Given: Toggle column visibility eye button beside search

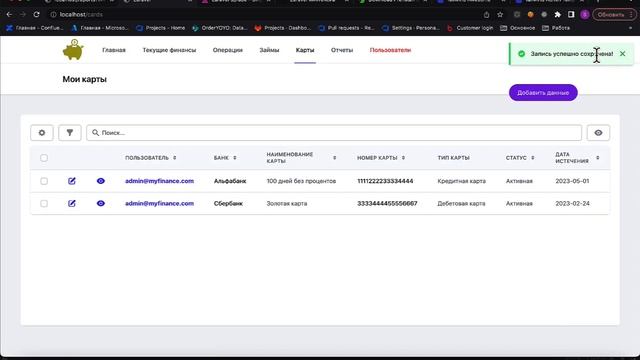Looking at the screenshot, I should click(598, 133).
